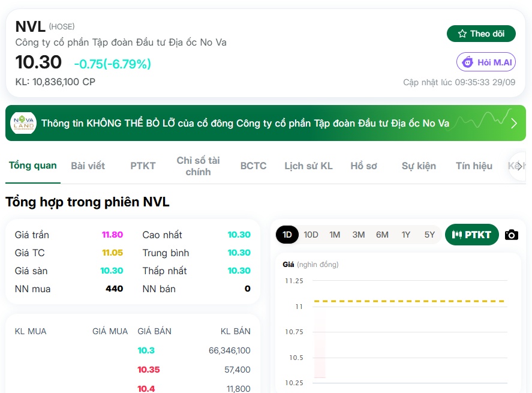
Task: Click the Novaland logo in green banner
Action: coord(23,123)
